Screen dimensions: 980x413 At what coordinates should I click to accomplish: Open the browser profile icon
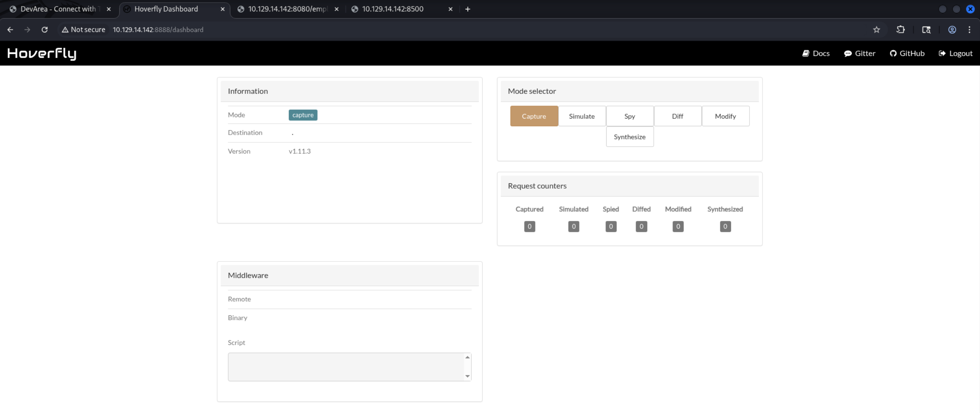952,29
